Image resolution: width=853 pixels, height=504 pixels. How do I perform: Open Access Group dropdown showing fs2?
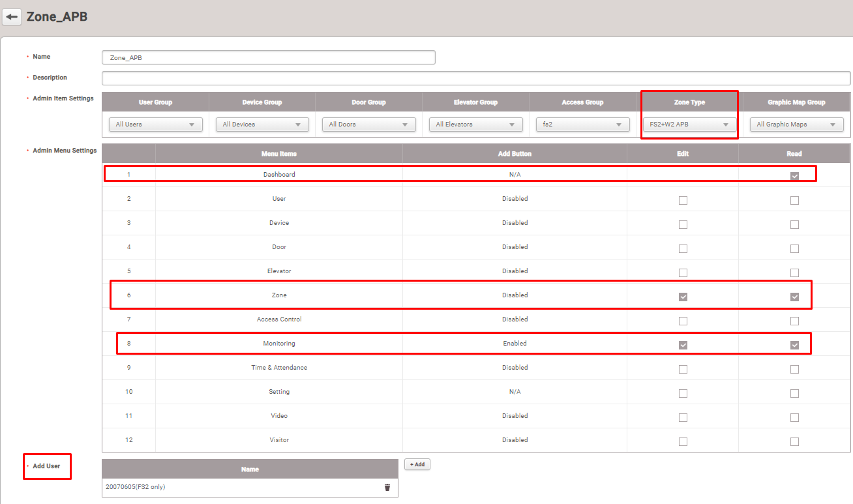tap(582, 125)
